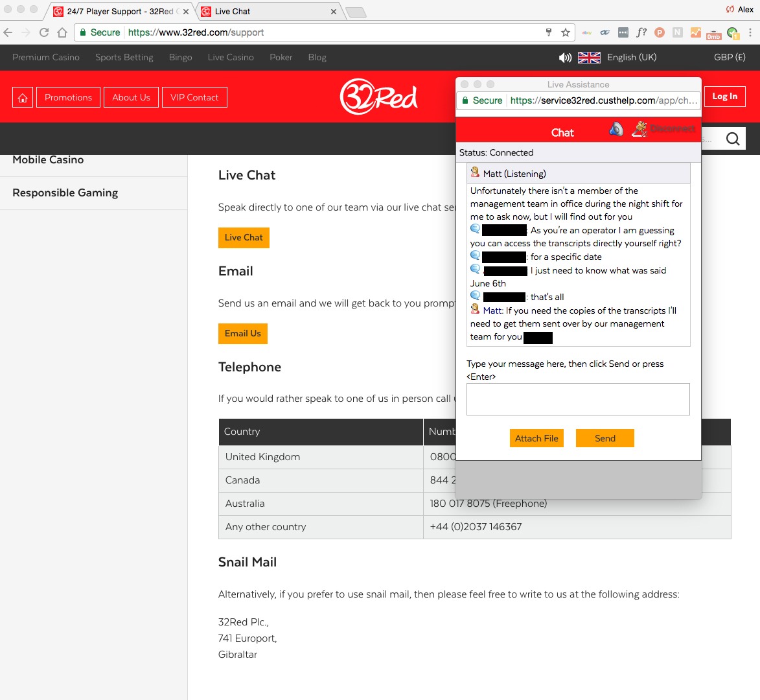Click the Secure padlock in main address bar
Image resolution: width=760 pixels, height=700 pixels.
(x=83, y=32)
